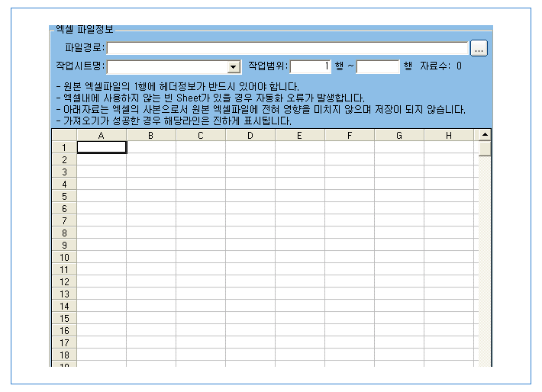Select row header 8
This screenshot has height=392, width=542.
click(x=64, y=233)
